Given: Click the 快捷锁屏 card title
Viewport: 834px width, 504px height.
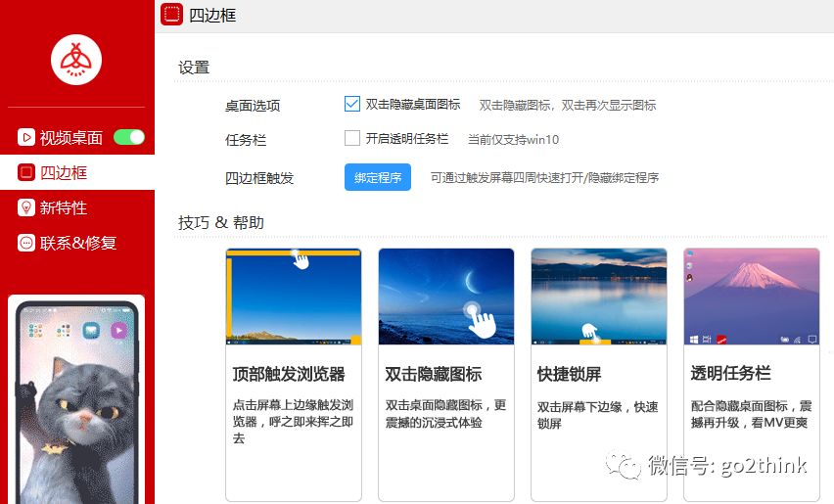Looking at the screenshot, I should tap(569, 374).
